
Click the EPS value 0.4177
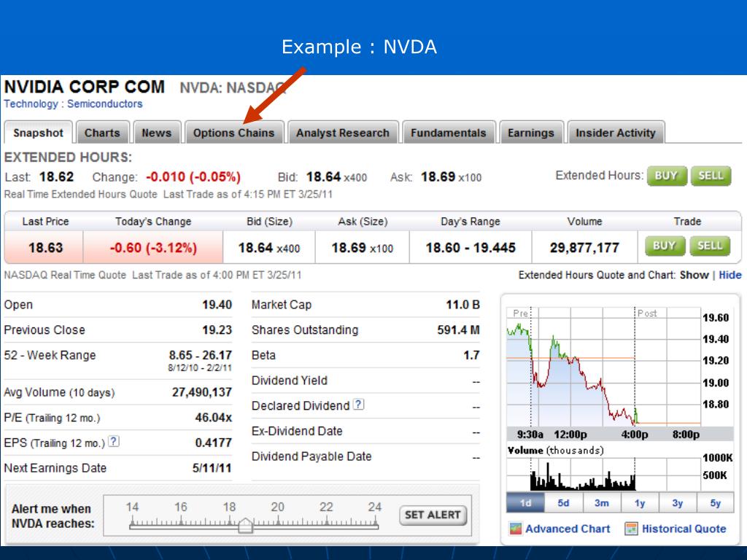[214, 443]
